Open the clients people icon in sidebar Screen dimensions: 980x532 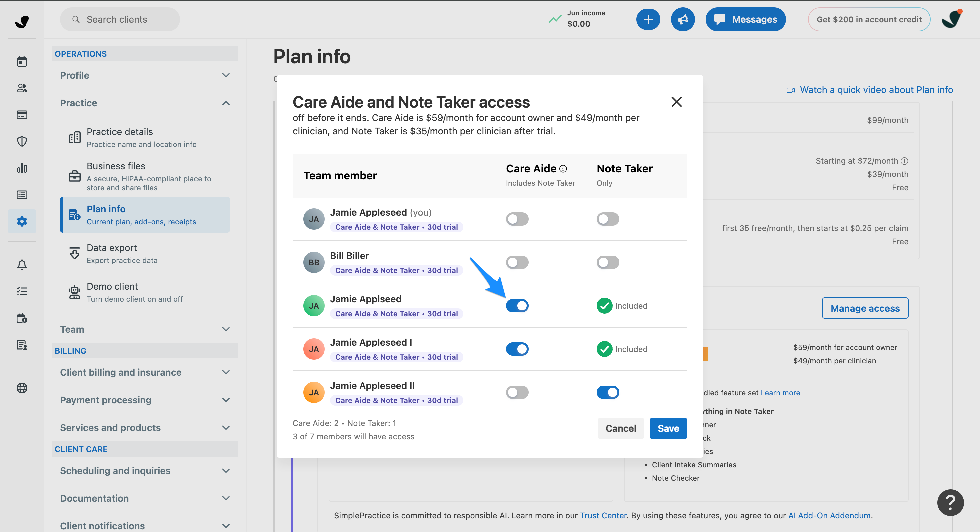(x=22, y=88)
